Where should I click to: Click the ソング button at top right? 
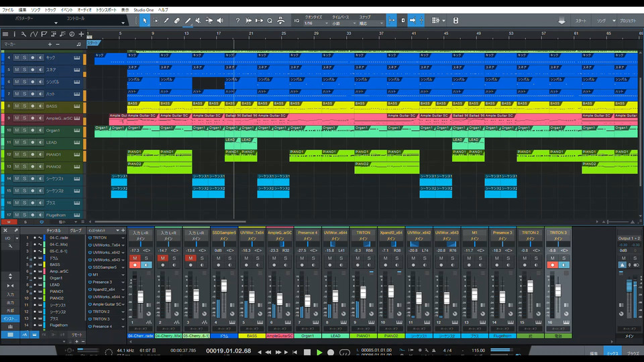click(x=602, y=21)
